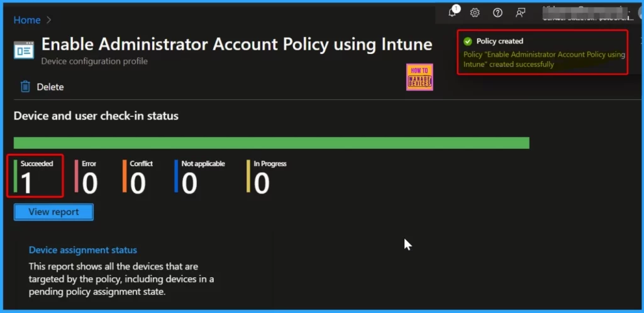Select the Succeeded count of 1
The height and width of the screenshot is (313, 644).
26,183
